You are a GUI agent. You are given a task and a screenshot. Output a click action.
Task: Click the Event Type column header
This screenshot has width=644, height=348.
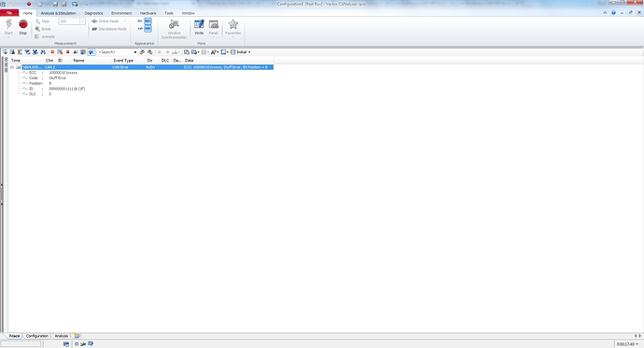pos(123,61)
